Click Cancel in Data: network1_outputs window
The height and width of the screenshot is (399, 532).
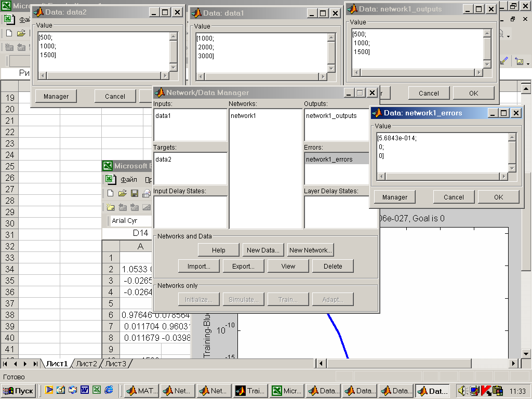(429, 94)
